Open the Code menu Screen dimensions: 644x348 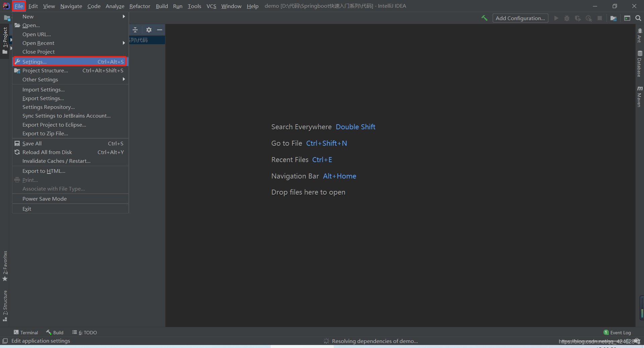pos(94,6)
